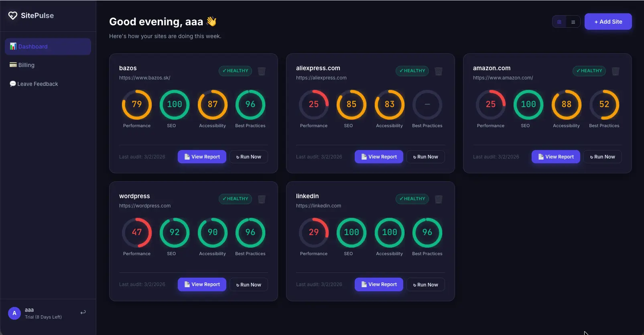Image resolution: width=644 pixels, height=335 pixels.
Task: Switch to grid view layout
Action: click(x=559, y=22)
